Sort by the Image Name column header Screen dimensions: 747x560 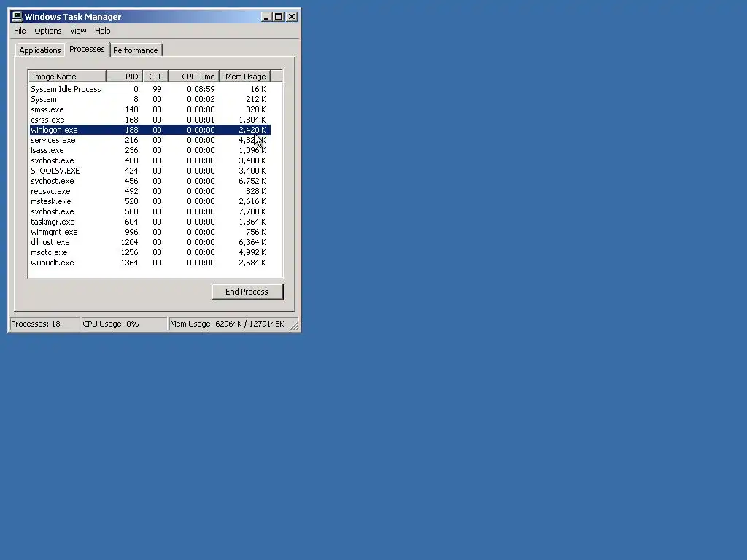pos(67,77)
